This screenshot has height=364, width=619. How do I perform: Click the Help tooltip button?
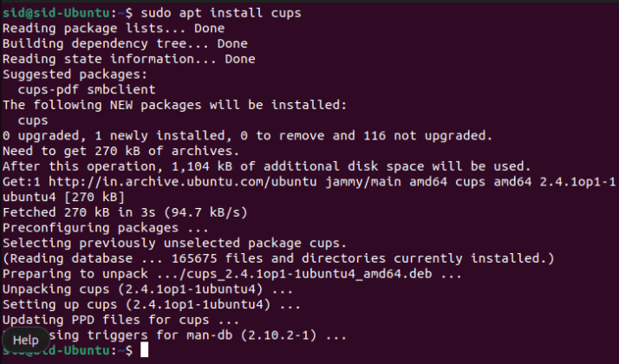point(25,340)
